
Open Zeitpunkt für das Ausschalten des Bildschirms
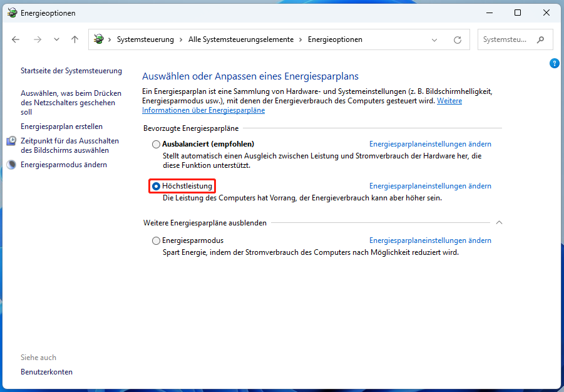click(x=69, y=145)
